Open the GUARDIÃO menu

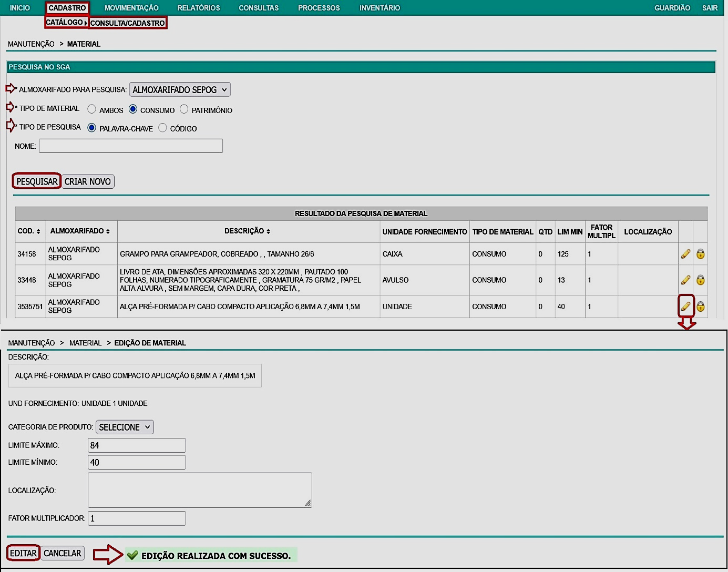pyautogui.click(x=672, y=8)
